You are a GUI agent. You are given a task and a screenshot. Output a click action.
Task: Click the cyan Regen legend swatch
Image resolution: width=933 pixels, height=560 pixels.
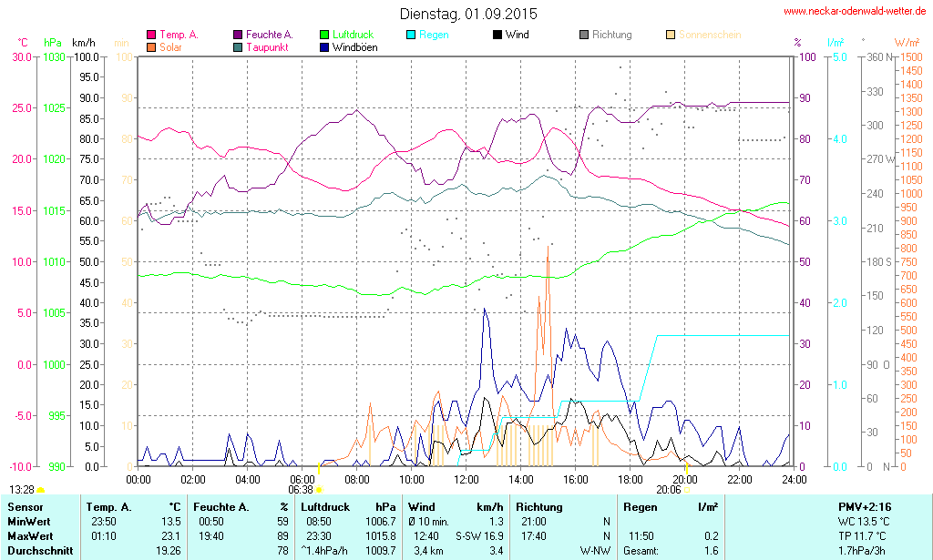412,35
